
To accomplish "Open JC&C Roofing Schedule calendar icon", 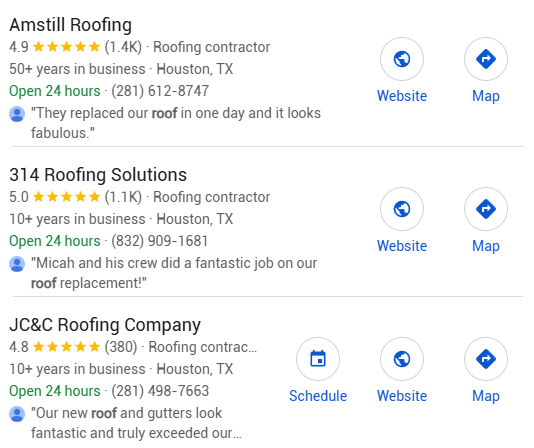I will (x=318, y=359).
